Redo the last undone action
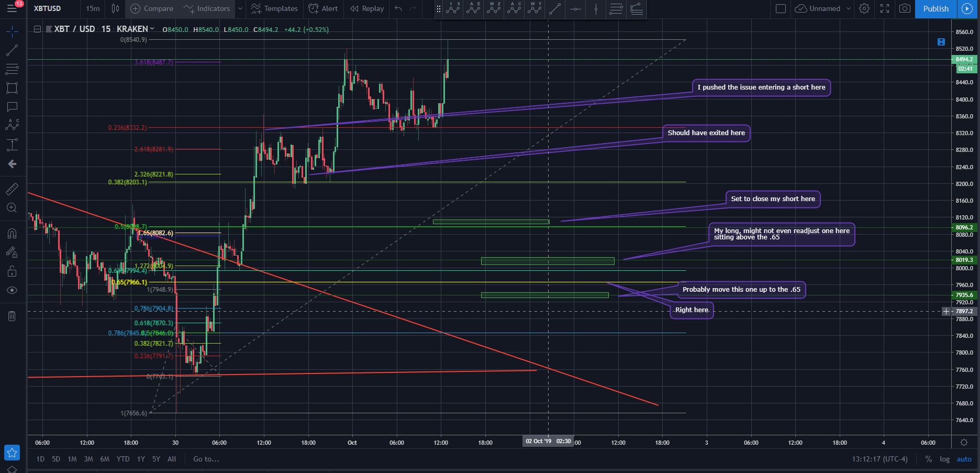This screenshot has width=980, height=473. pyautogui.click(x=413, y=8)
